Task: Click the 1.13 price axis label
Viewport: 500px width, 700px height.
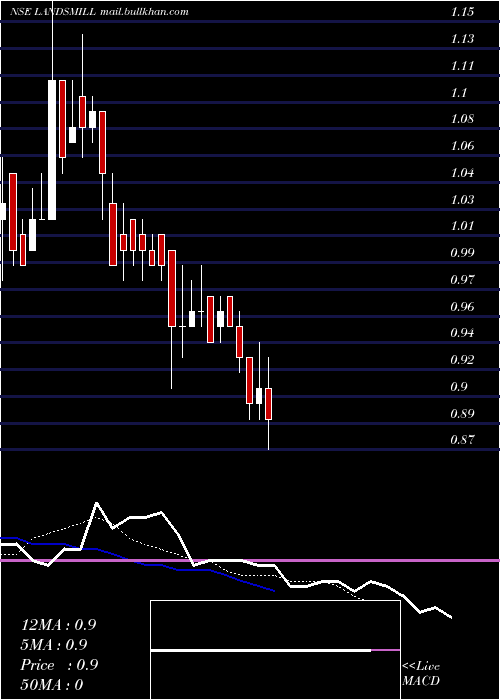Action: pyautogui.click(x=462, y=39)
